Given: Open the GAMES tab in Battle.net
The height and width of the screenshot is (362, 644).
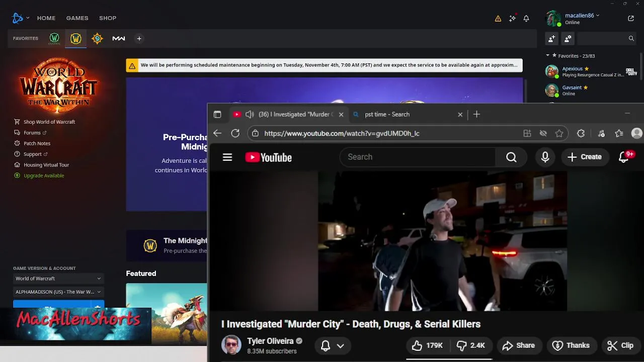Looking at the screenshot, I should pyautogui.click(x=77, y=18).
